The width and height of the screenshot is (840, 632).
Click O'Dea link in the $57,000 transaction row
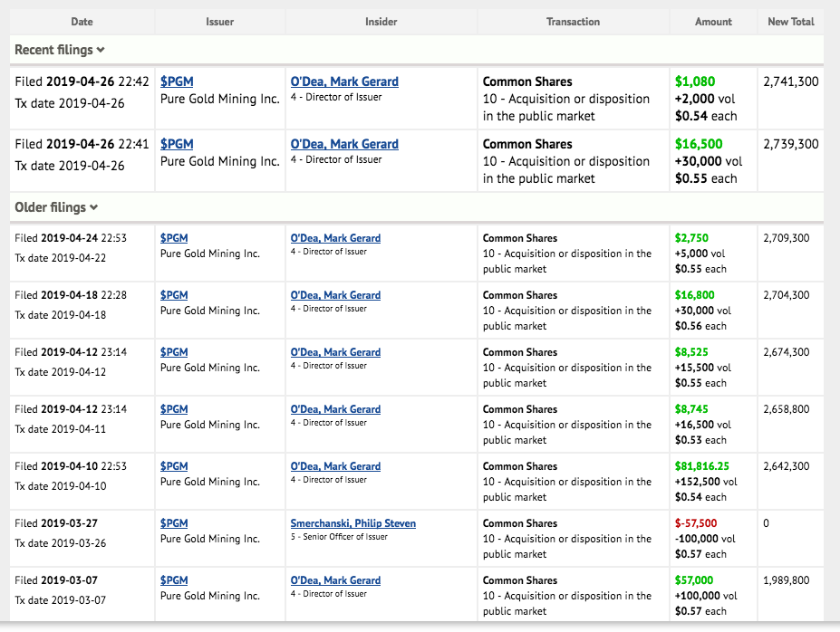(335, 580)
